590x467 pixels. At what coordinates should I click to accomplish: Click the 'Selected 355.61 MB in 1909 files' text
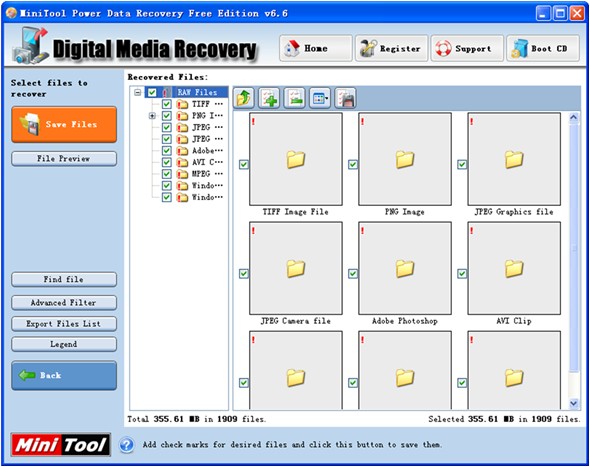[x=504, y=419]
